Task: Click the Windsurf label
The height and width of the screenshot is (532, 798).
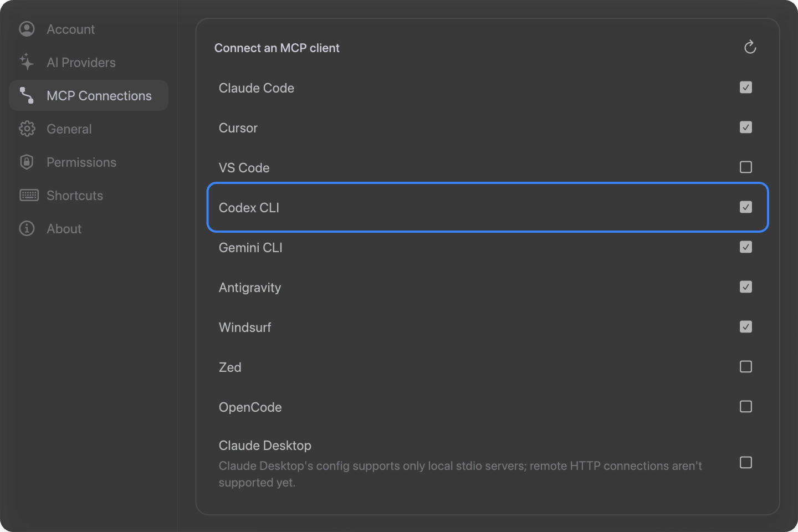Action: click(245, 328)
